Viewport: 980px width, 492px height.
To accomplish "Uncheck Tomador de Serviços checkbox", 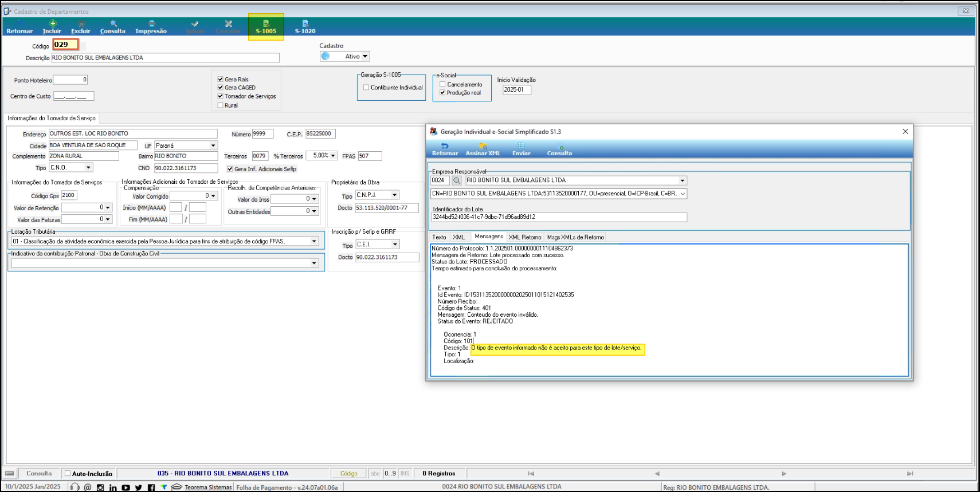I will point(220,96).
